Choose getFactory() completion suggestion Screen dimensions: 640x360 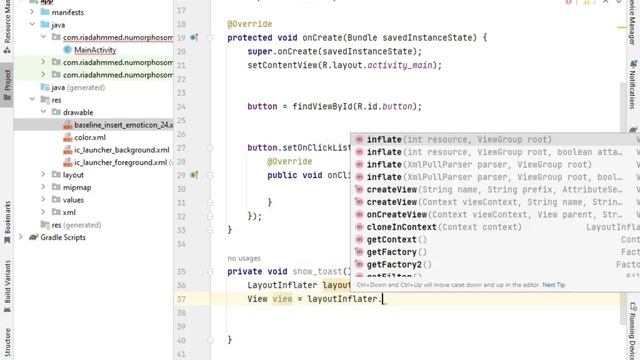tap(495, 252)
